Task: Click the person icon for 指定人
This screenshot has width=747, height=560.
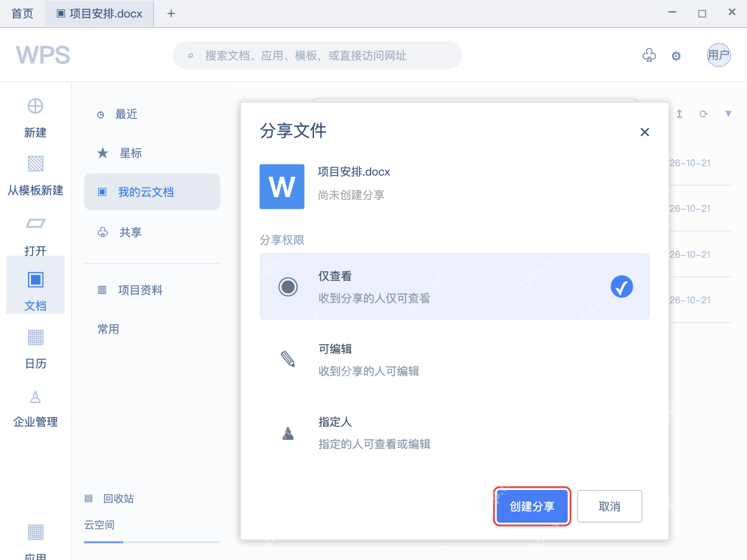Action: 288,433
